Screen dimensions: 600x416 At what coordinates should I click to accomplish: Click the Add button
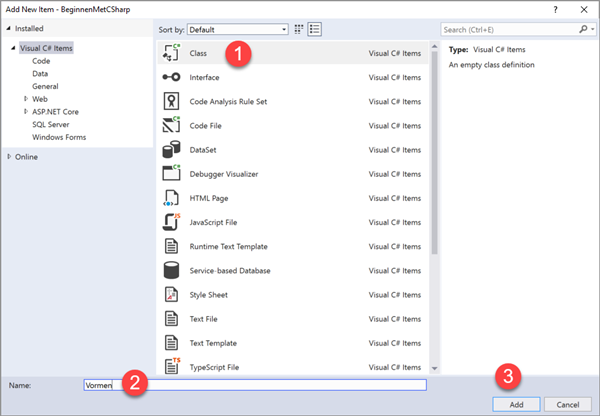click(x=516, y=404)
